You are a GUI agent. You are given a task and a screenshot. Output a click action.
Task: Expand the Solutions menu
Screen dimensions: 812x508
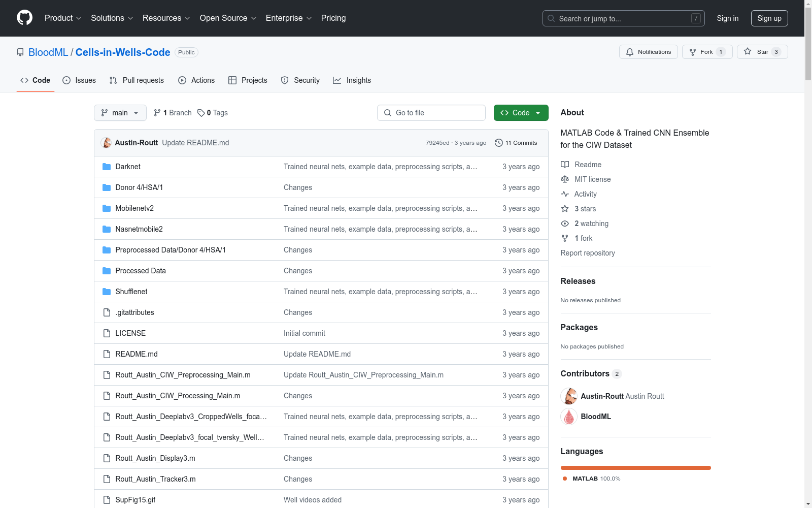pos(112,18)
